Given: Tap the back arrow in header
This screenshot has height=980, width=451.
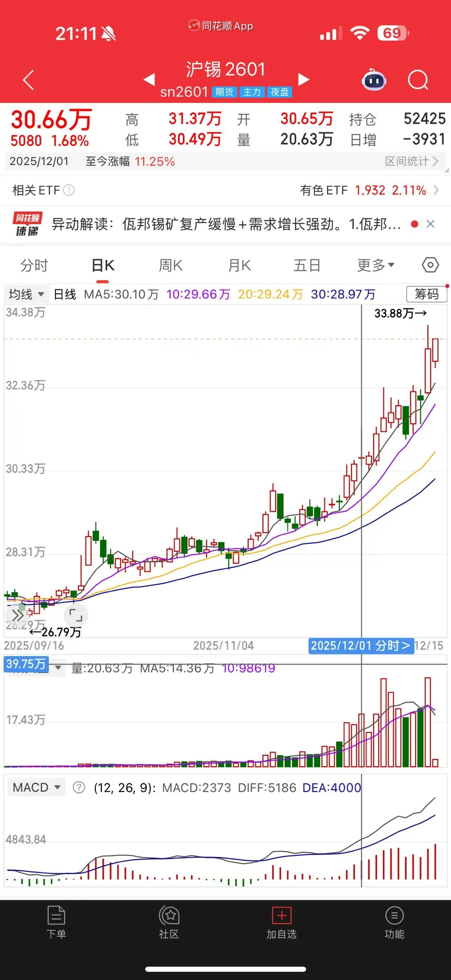Looking at the screenshot, I should coord(29,80).
